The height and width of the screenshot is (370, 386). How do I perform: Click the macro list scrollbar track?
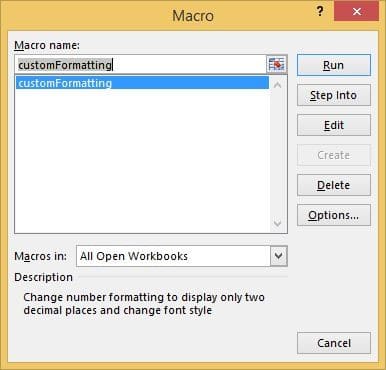[278, 154]
